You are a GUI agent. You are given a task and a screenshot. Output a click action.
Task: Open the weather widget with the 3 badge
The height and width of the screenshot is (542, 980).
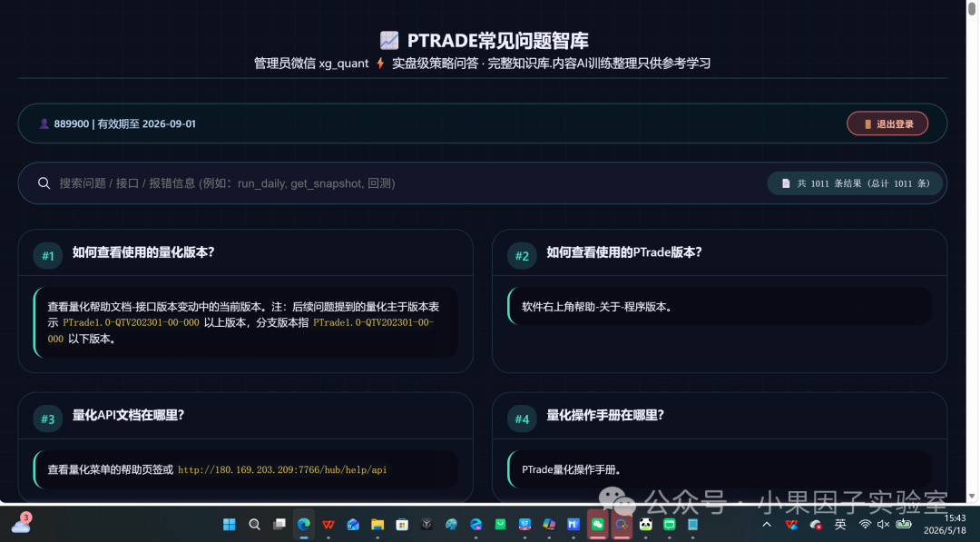pos(21,523)
